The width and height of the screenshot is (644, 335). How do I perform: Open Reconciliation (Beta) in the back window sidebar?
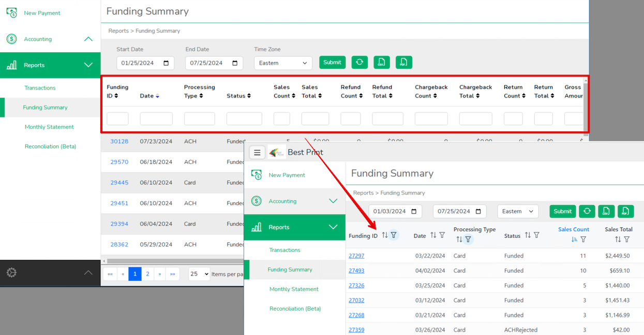pyautogui.click(x=50, y=146)
